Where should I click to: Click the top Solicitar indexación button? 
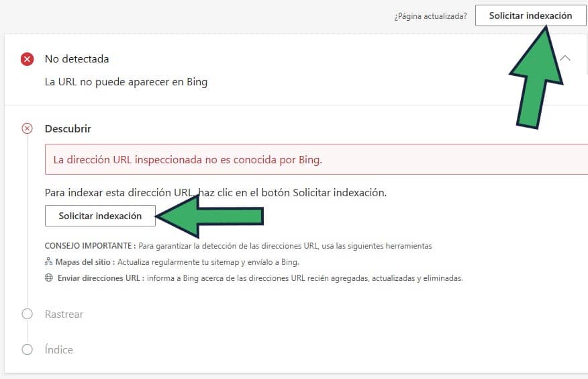(x=530, y=15)
